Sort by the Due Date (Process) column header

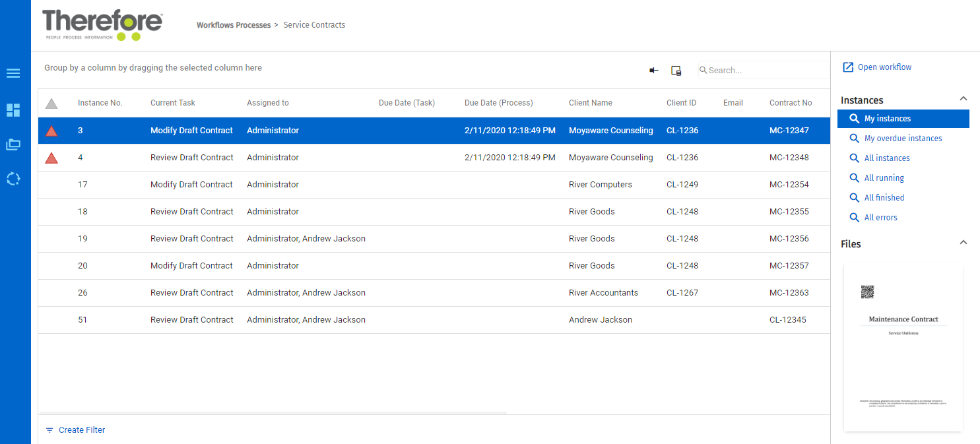click(x=499, y=103)
